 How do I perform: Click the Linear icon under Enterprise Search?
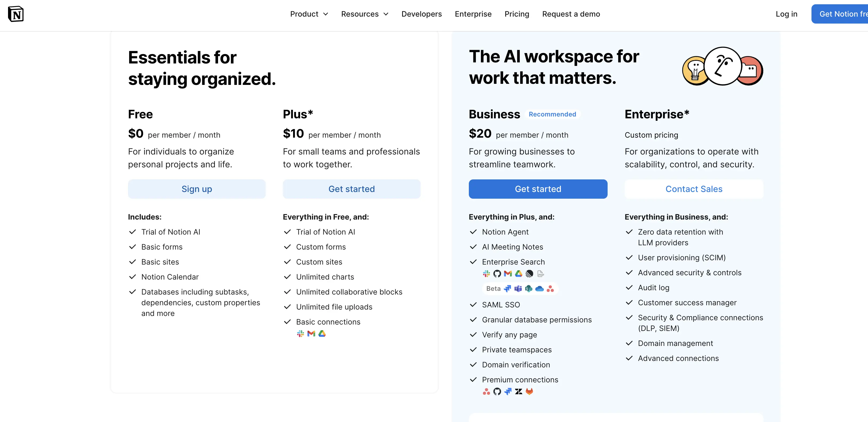point(529,274)
